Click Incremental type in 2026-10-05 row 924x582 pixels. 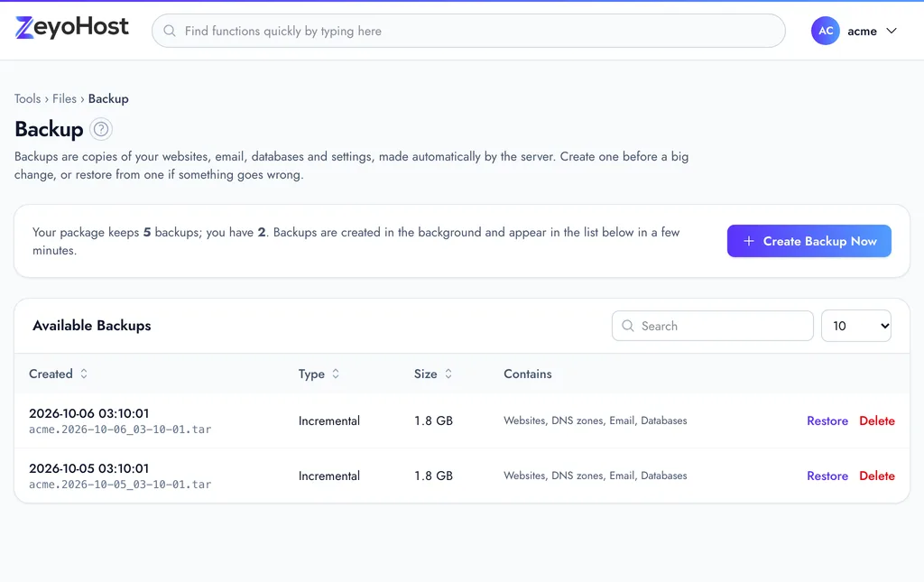click(328, 476)
